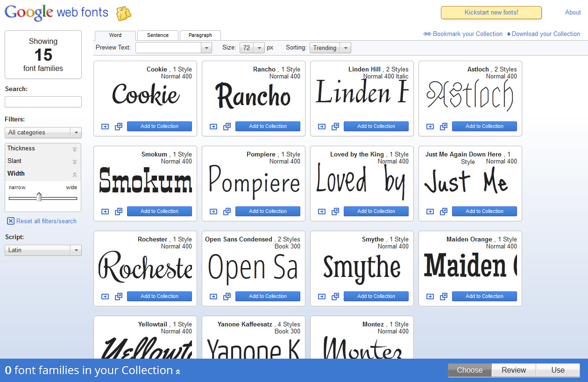588x382 pixels.
Task: Open the About link
Action: [x=573, y=13]
